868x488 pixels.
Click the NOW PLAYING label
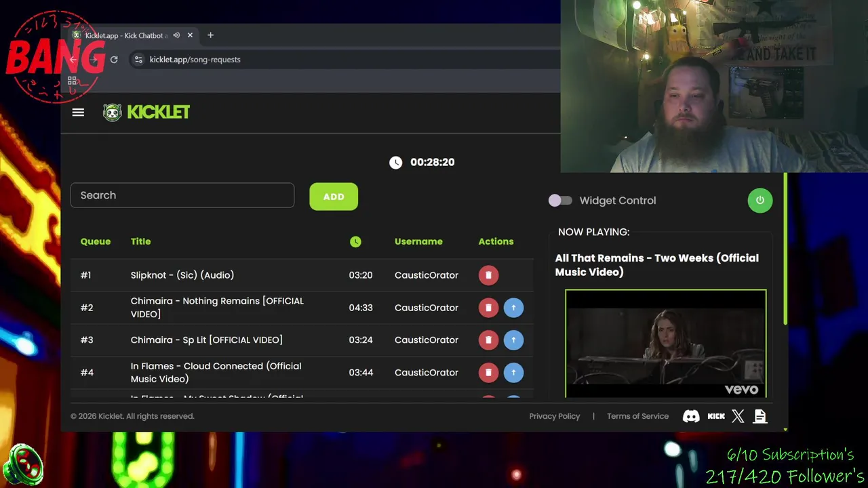click(593, 232)
